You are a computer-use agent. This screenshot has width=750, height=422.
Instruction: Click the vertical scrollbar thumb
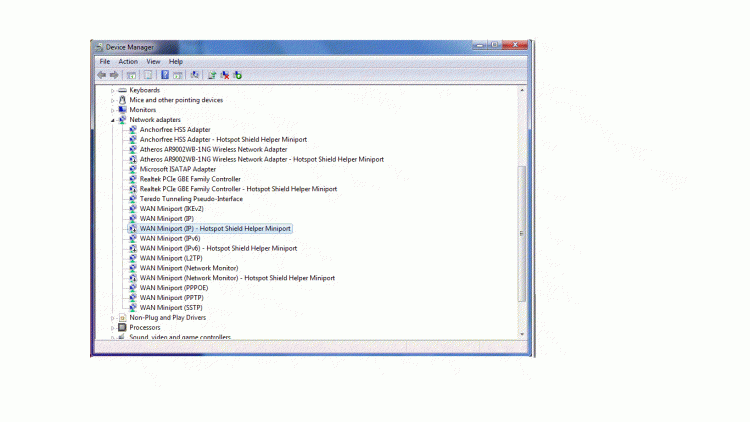(522, 233)
